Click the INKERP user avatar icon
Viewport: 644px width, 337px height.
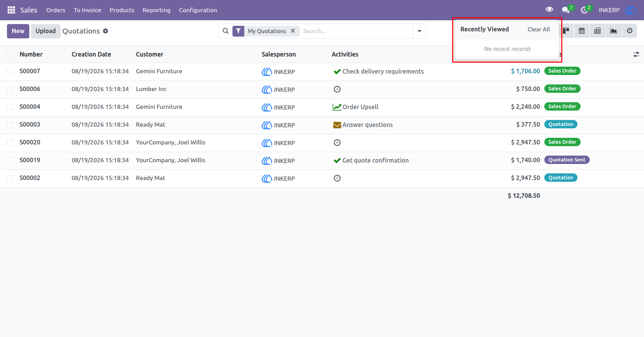pyautogui.click(x=630, y=10)
